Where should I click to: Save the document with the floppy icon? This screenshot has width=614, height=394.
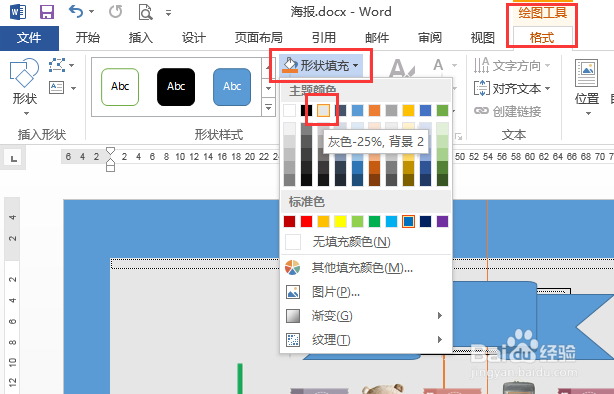[x=47, y=12]
